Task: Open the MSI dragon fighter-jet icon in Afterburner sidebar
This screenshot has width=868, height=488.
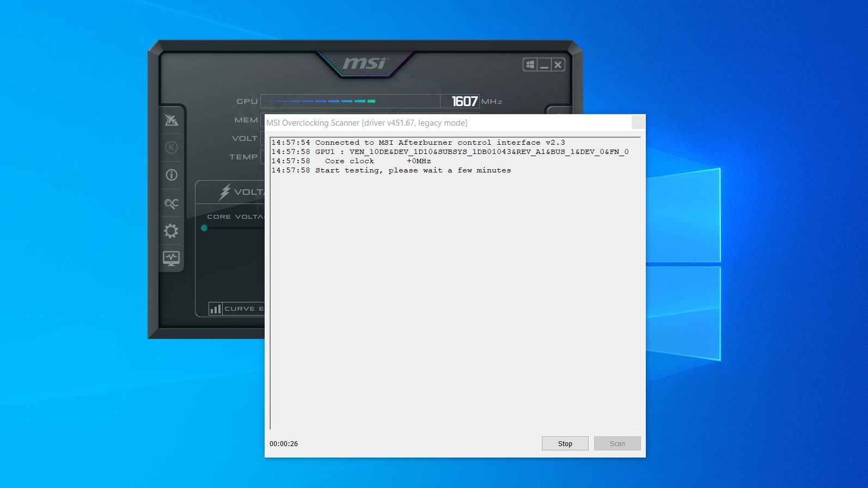Action: pos(172,120)
